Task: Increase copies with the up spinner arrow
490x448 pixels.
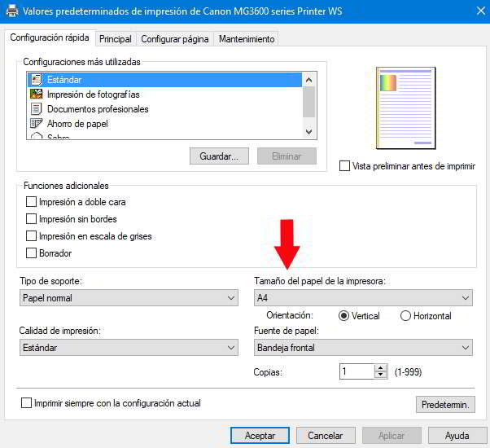Action: click(381, 368)
